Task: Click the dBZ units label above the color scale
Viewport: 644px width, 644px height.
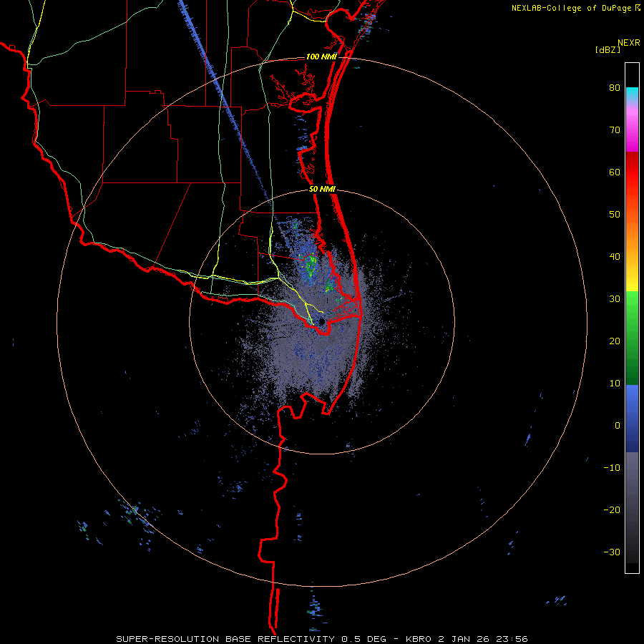Action: pos(608,50)
